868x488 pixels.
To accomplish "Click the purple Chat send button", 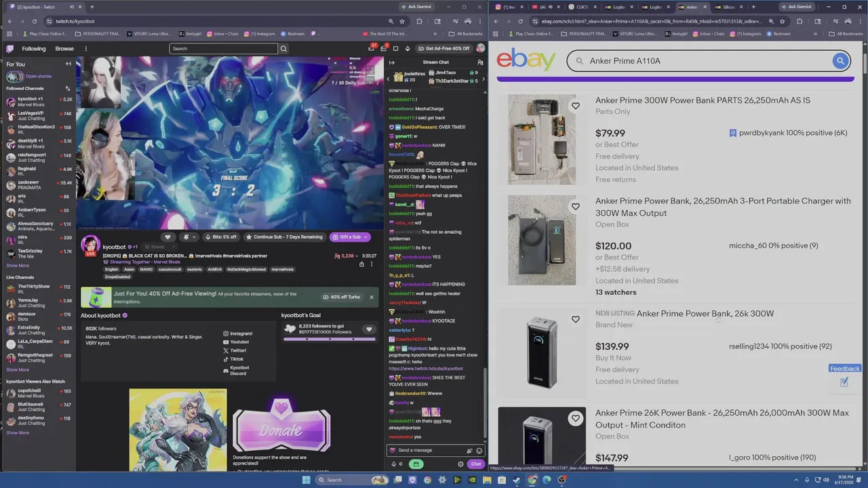I will [x=476, y=464].
